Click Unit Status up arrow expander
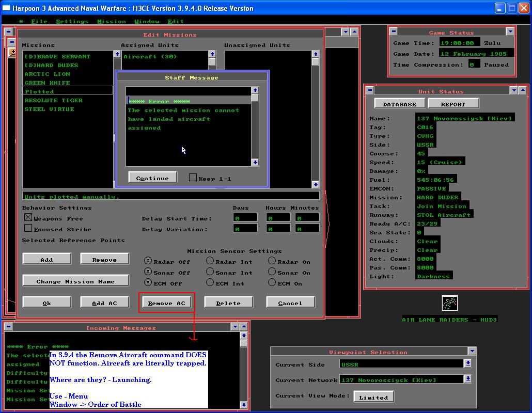Viewport: 532px width, 413px height. [523, 90]
